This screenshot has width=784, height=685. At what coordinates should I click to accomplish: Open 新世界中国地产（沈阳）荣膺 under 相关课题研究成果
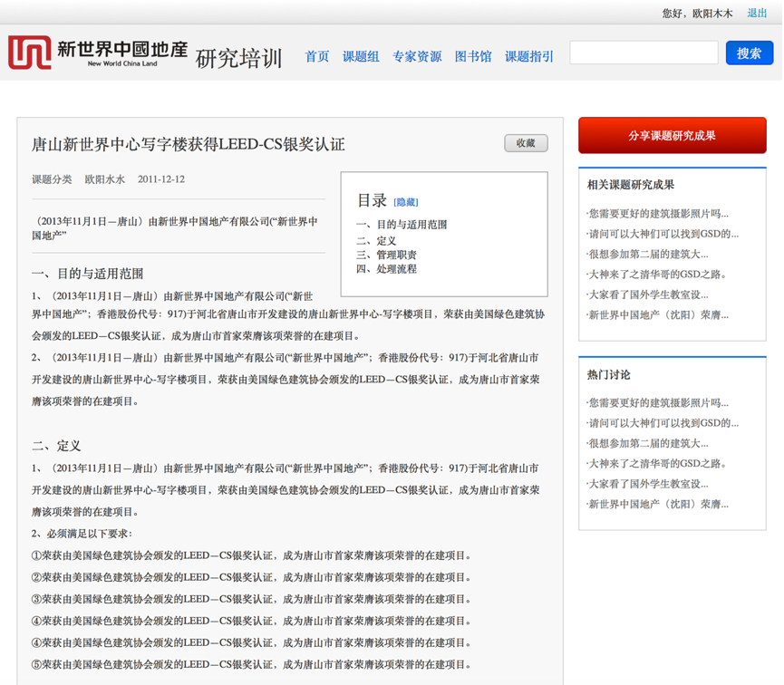tap(657, 315)
